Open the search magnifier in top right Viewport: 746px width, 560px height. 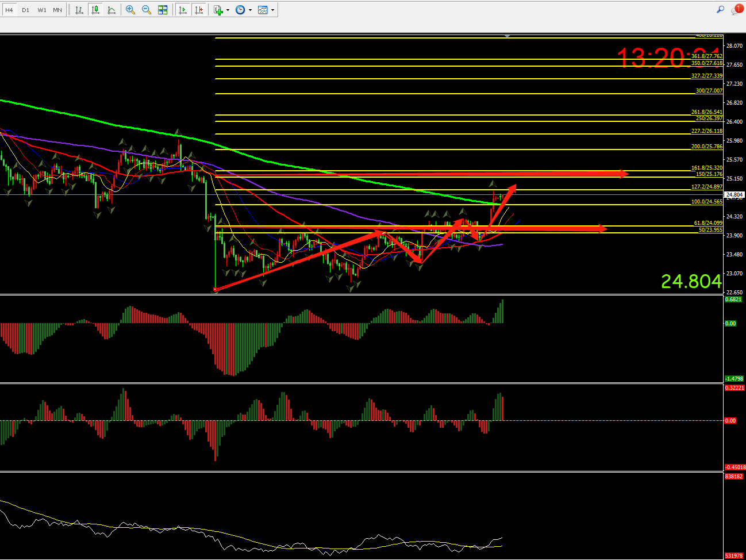[720, 9]
